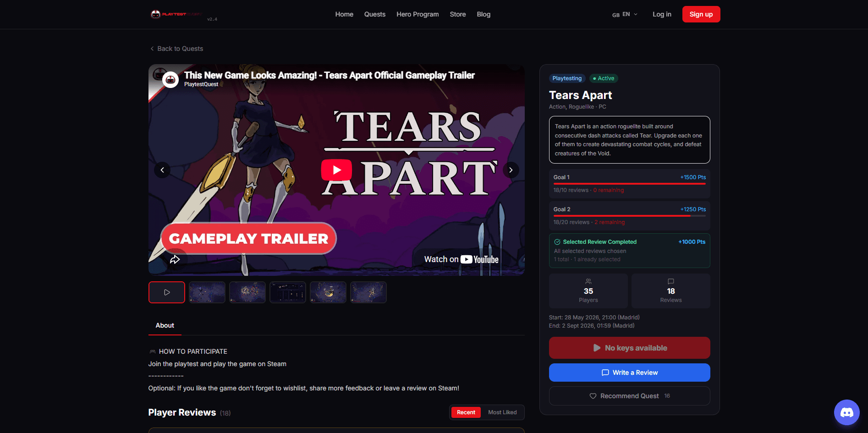The width and height of the screenshot is (868, 433).
Task: Click the 'Start: 28 May 2026' date text
Action: click(x=594, y=318)
